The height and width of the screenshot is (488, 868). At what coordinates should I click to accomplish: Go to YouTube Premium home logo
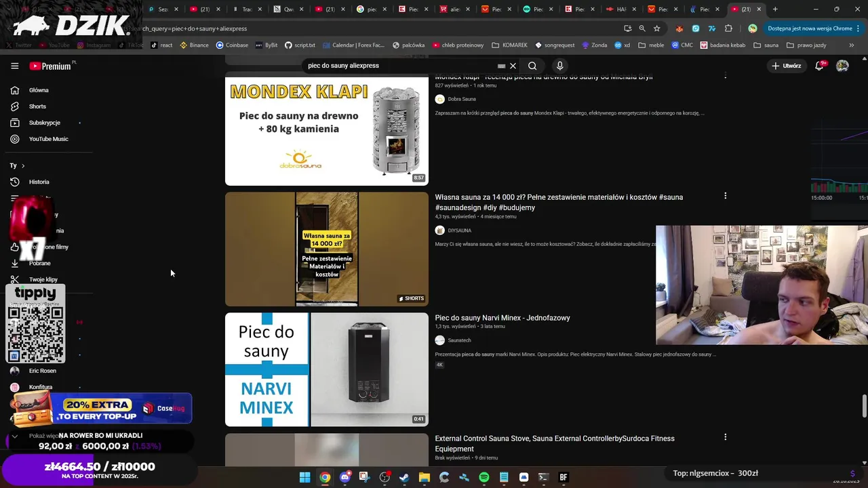(51, 66)
